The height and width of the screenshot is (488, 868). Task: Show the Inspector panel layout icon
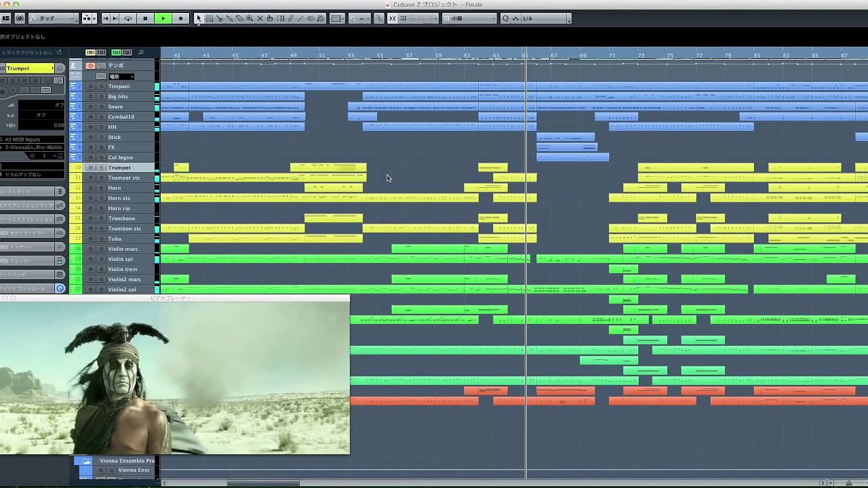pyautogui.click(x=6, y=18)
